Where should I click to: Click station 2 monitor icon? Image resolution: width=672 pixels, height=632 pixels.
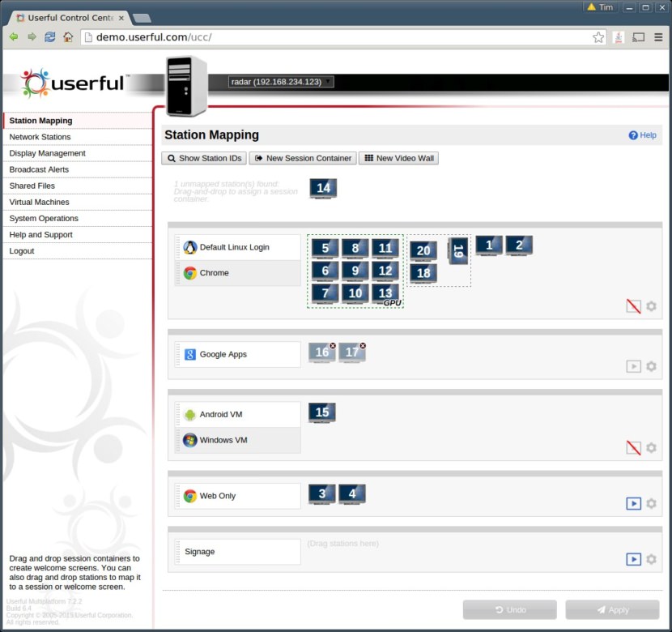point(519,246)
